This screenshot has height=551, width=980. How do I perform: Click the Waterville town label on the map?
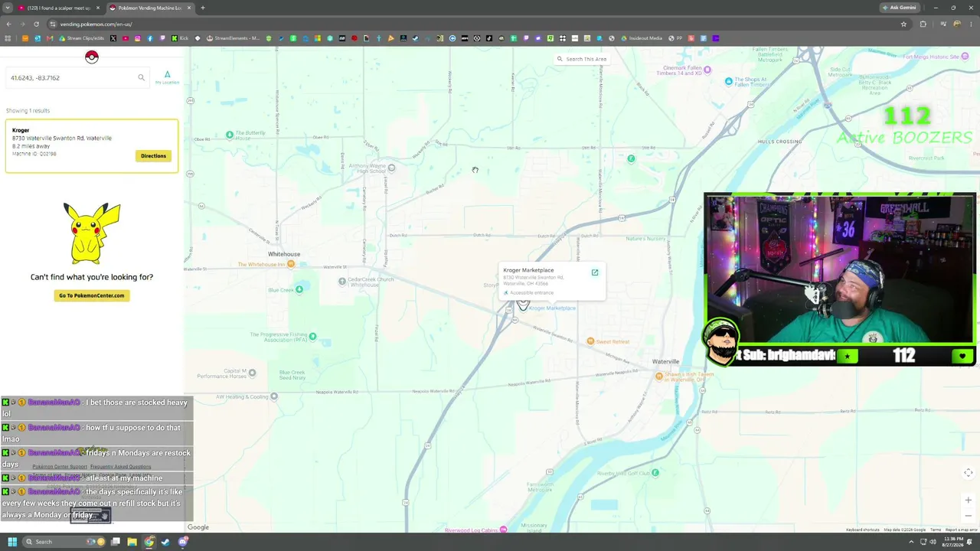(x=665, y=361)
